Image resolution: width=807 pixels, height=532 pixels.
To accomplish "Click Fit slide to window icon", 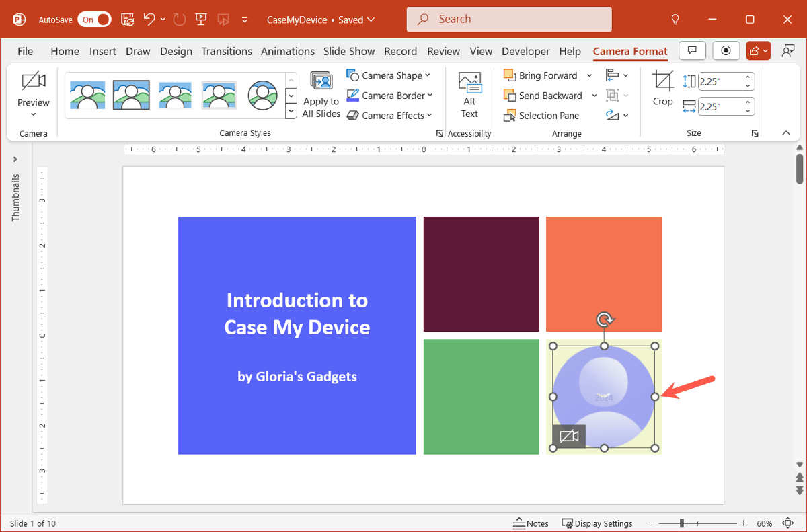I will pos(788,523).
